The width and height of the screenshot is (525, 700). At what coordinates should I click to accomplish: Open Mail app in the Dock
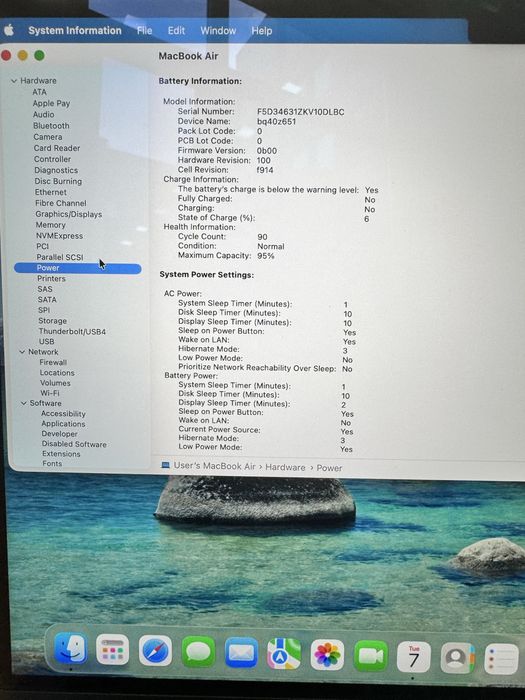pyautogui.click(x=241, y=654)
